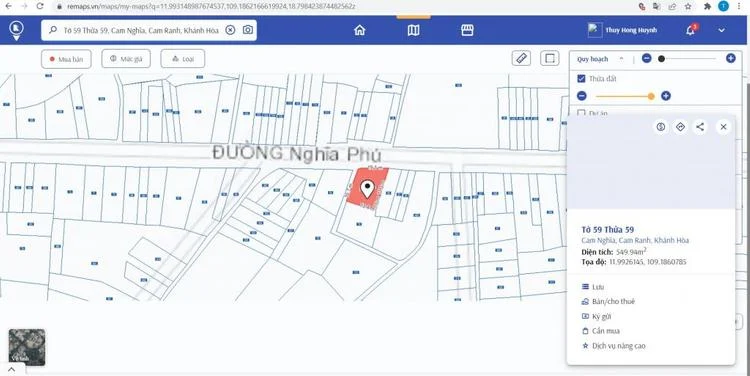Expand the bottom-left collapse chevron
This screenshot has height=376, width=750.
[11, 370]
